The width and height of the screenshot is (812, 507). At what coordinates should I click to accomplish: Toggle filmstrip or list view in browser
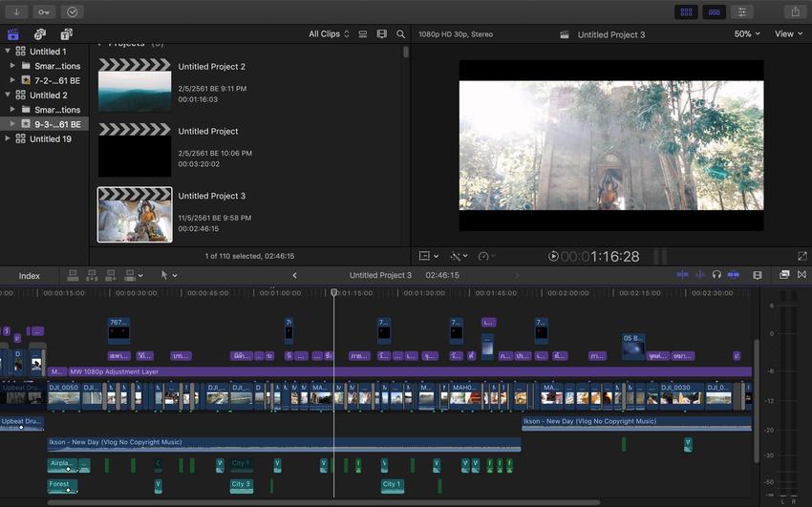click(363, 34)
